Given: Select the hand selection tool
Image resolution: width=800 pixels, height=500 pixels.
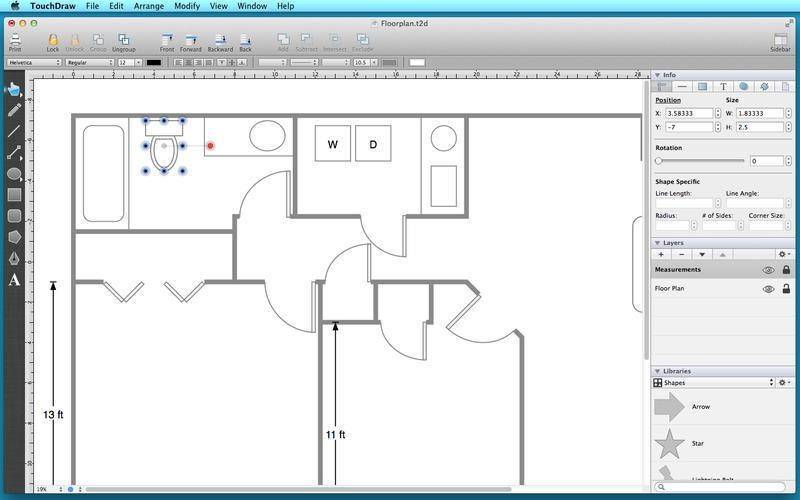Looking at the screenshot, I should click(14, 90).
